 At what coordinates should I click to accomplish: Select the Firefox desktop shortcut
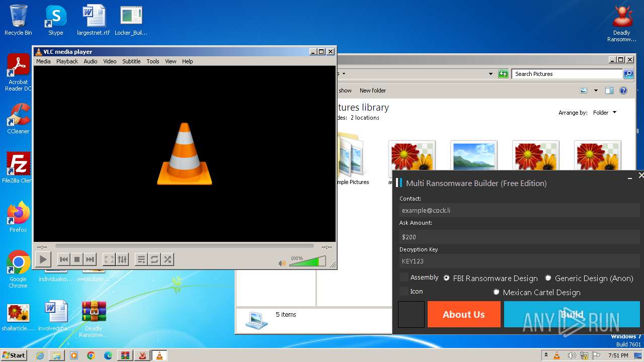click(x=18, y=217)
